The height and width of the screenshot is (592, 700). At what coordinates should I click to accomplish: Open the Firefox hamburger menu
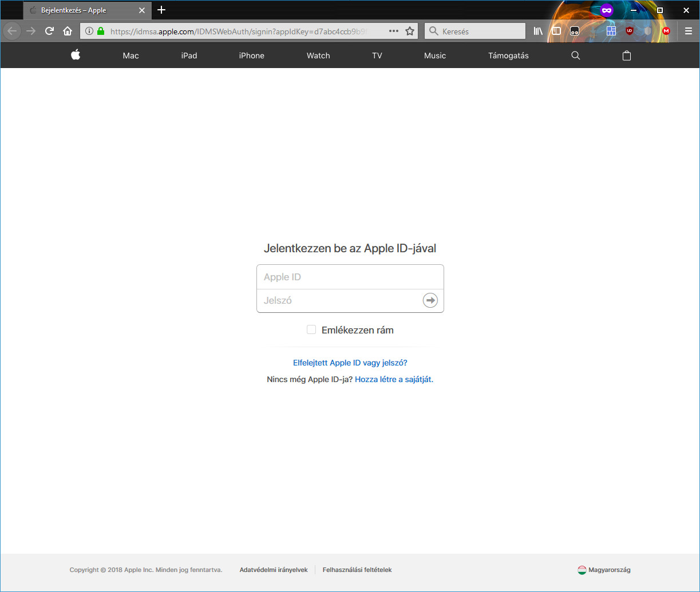click(x=689, y=31)
